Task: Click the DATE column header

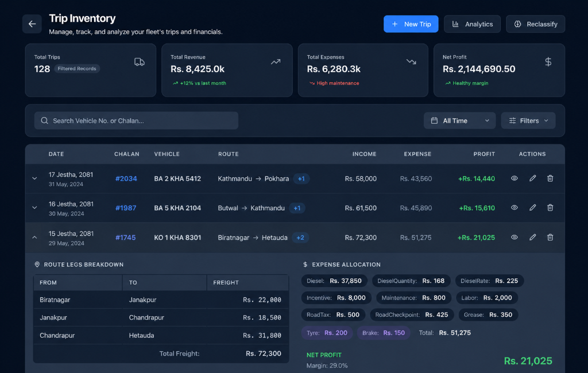Action: (56, 154)
